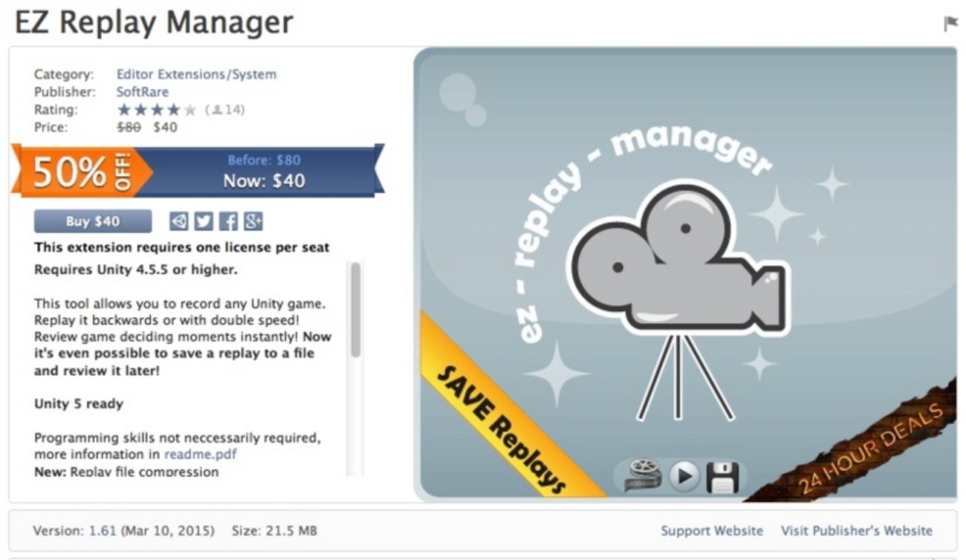Open the Support Website link

[x=712, y=531]
